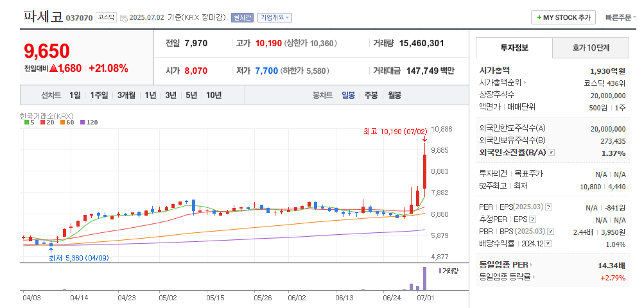This screenshot has width=644, height=308.
Task: Click the 거래대금 value 147,749 백만
Action: pos(430,71)
